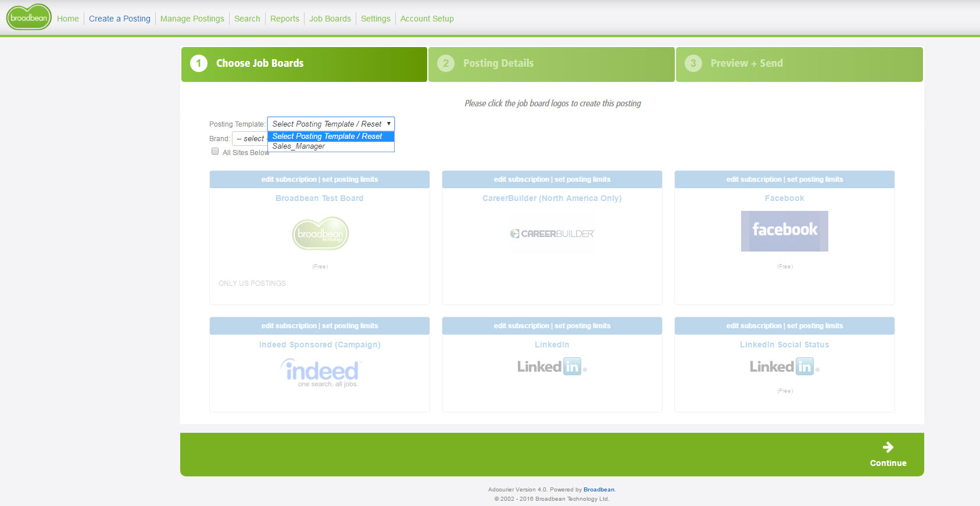The image size is (980, 506).
Task: Edit subscription for LinkedIn board
Action: [521, 326]
